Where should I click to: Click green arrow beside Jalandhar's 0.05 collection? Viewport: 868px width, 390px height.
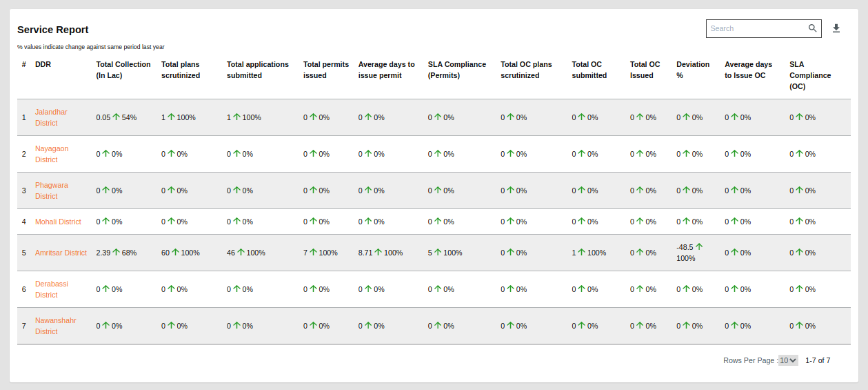[x=117, y=117]
